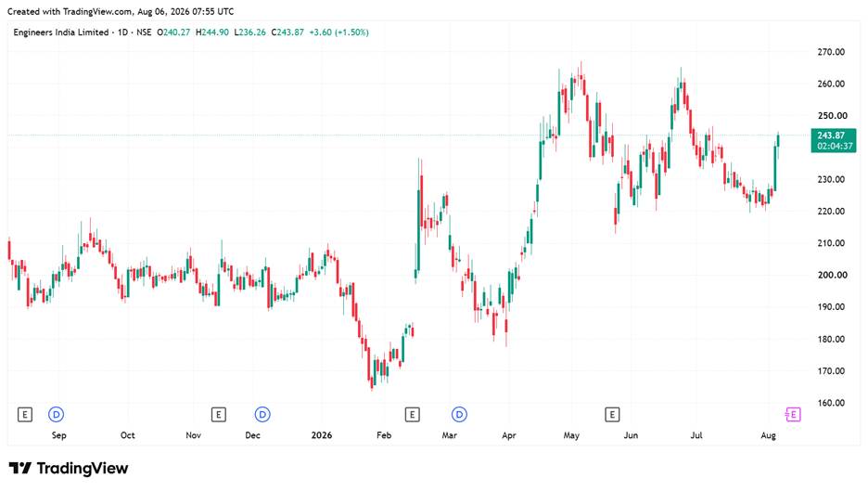Click the open value O240.27

click(x=173, y=32)
